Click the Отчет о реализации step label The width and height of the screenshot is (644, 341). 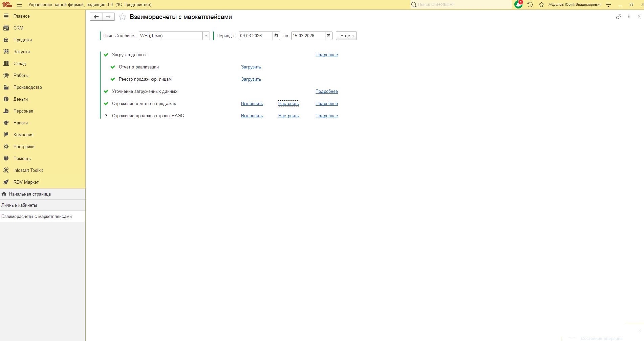click(139, 67)
